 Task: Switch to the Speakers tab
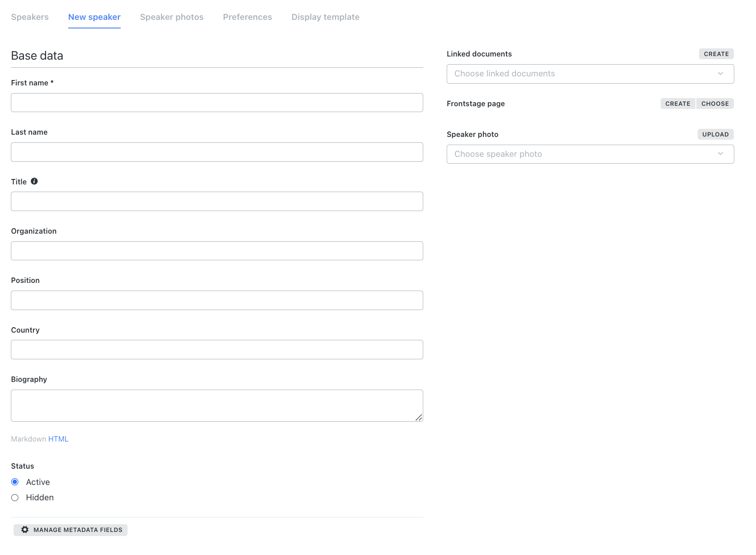pos(30,17)
